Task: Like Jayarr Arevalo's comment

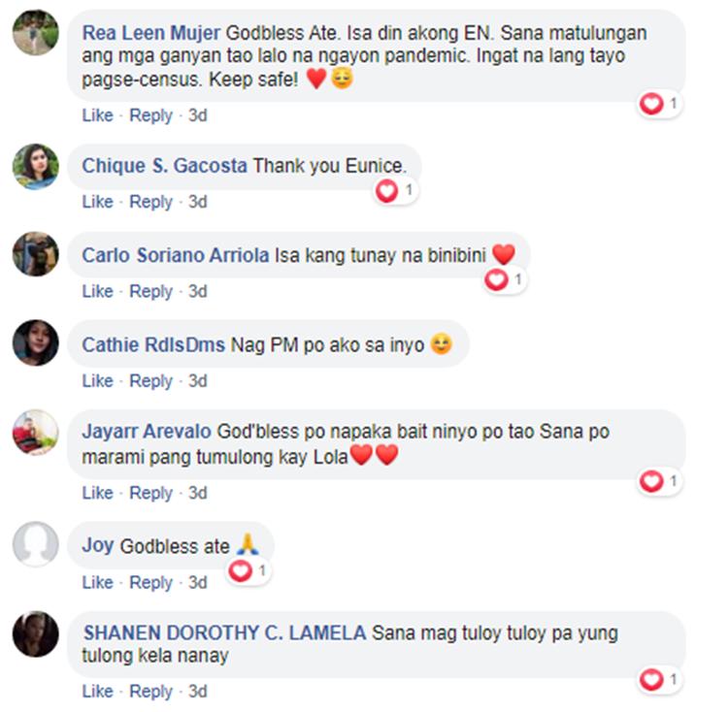Action: 97,493
